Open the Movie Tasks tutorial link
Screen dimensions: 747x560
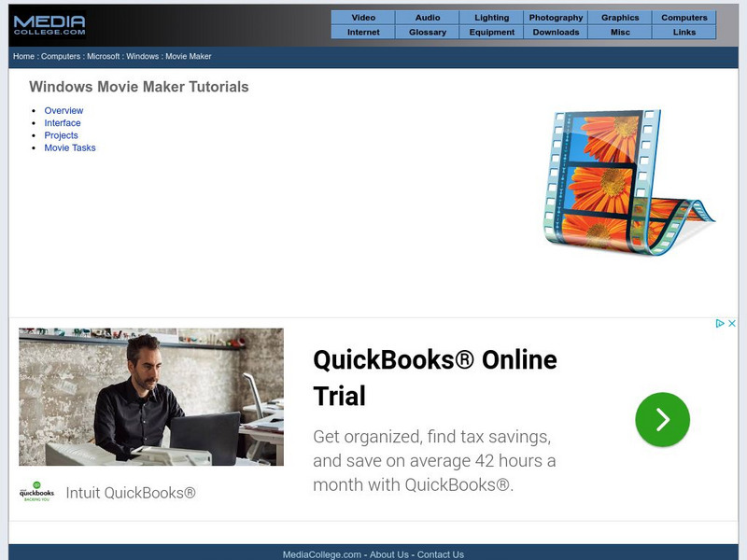click(70, 147)
